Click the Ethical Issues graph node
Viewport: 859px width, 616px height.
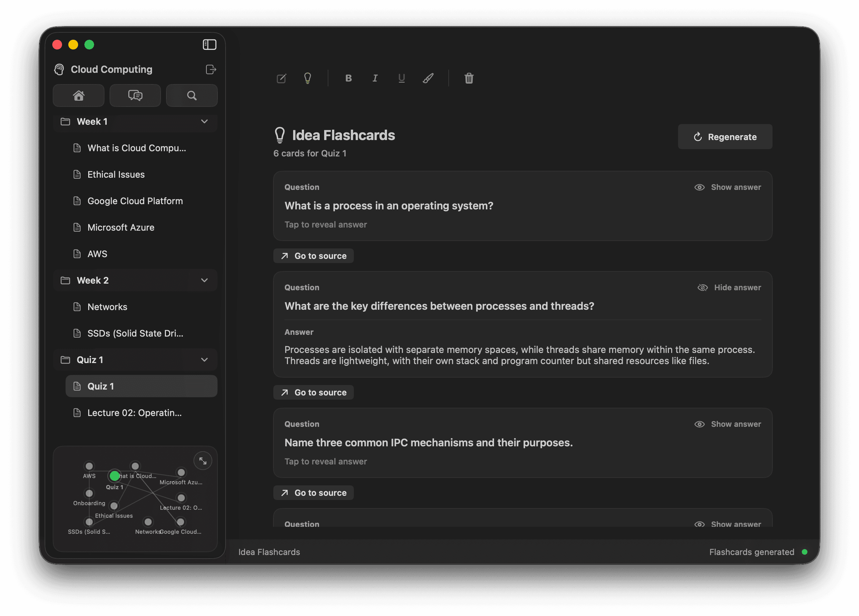[x=114, y=506]
